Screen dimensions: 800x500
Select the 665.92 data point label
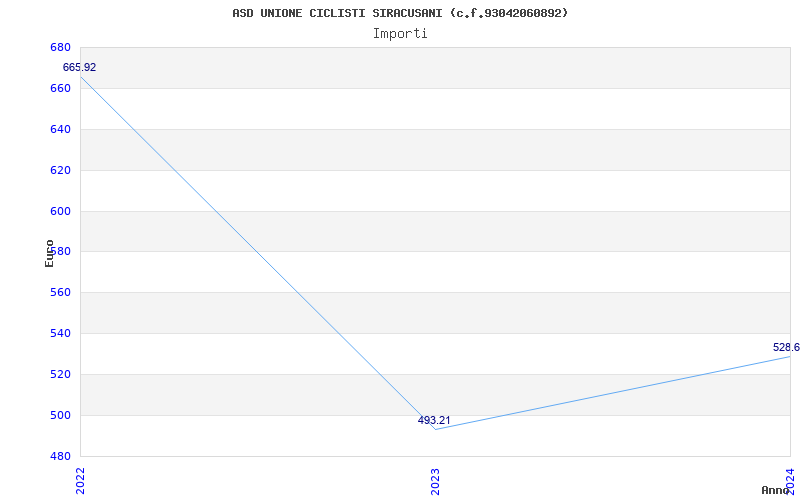(80, 67)
